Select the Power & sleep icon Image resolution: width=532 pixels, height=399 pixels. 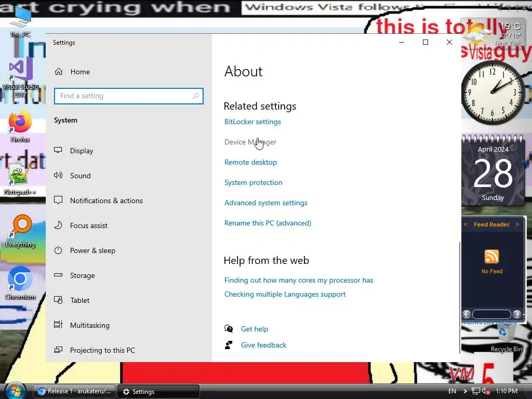58,250
